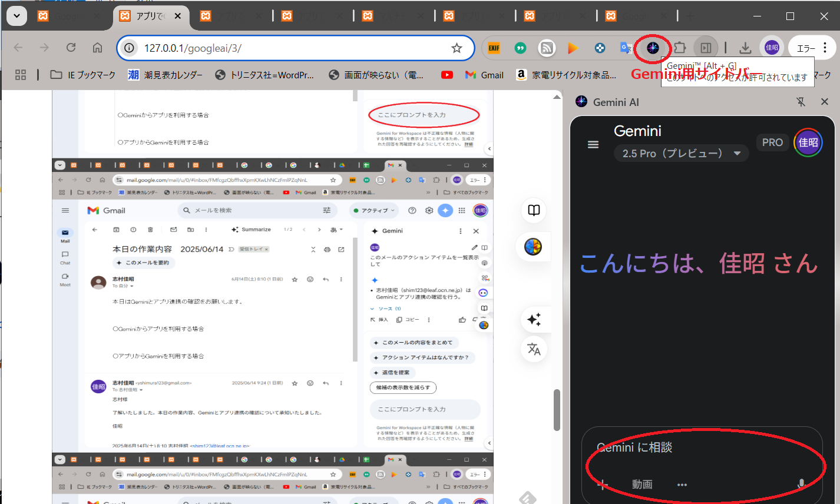Open the 画面が映らない bookmark
Image resolution: width=840 pixels, height=504 pixels.
[x=376, y=75]
